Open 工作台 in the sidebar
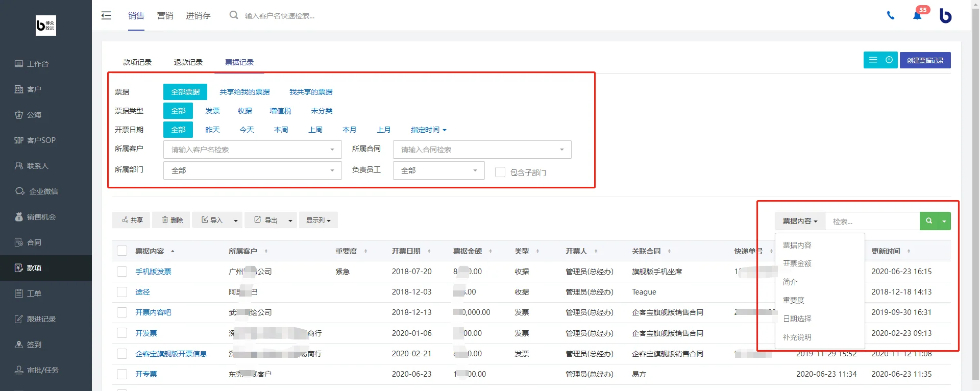Image resolution: width=980 pixels, height=391 pixels. coord(46,64)
